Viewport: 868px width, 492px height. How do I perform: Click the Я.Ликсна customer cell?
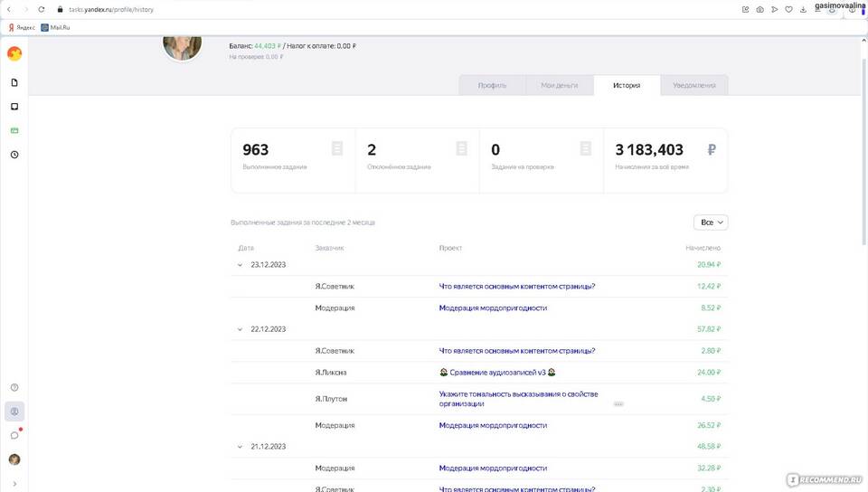(x=331, y=373)
